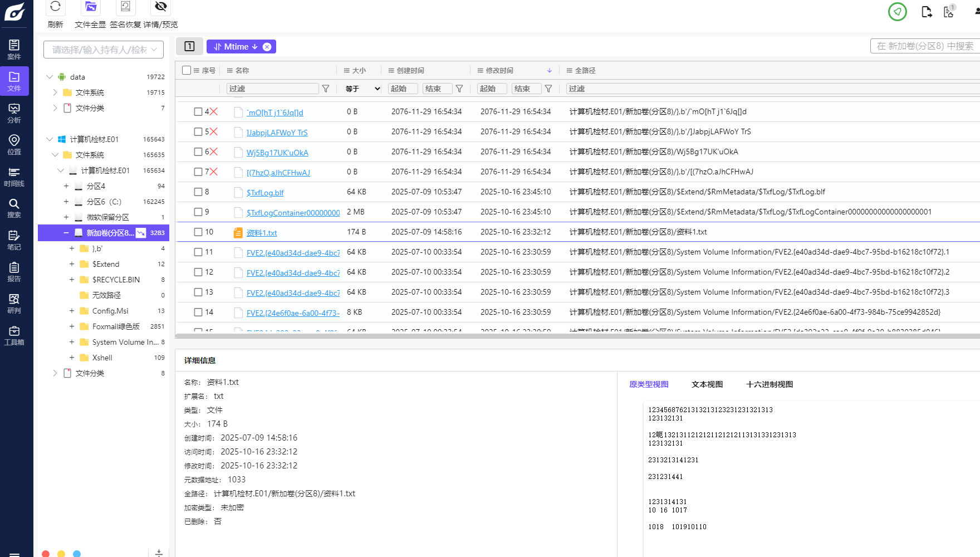Click the 全路径 filter input field

point(773,89)
